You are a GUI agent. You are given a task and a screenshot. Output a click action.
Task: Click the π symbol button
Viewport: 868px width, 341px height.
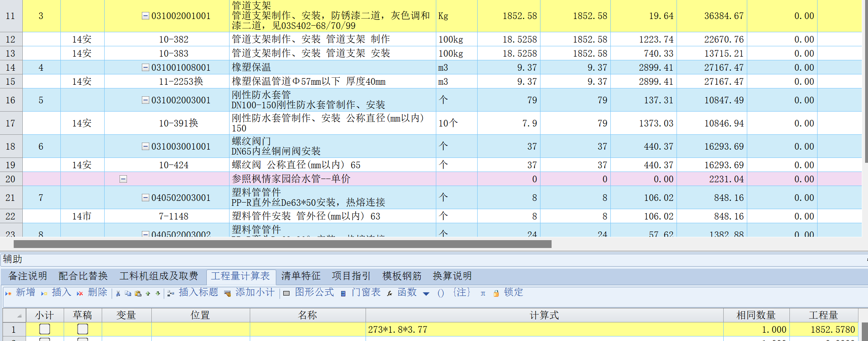click(483, 293)
